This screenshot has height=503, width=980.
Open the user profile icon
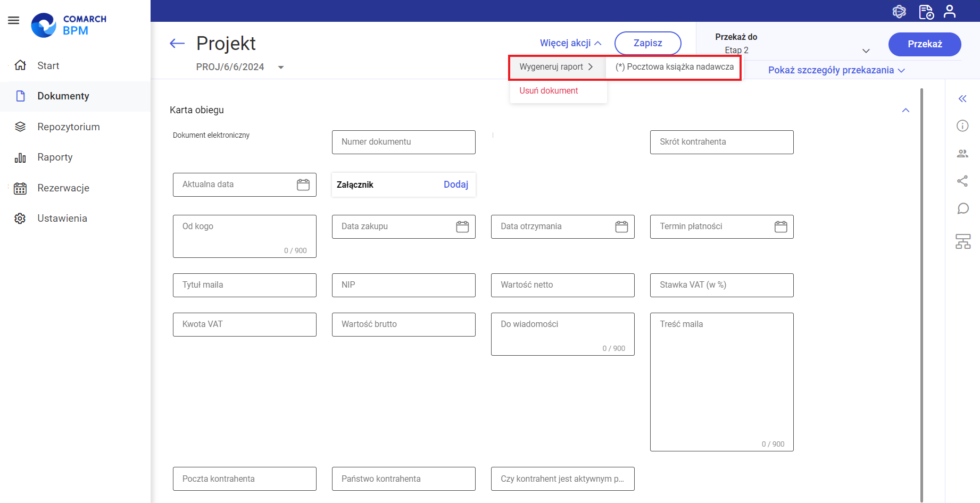click(x=949, y=11)
